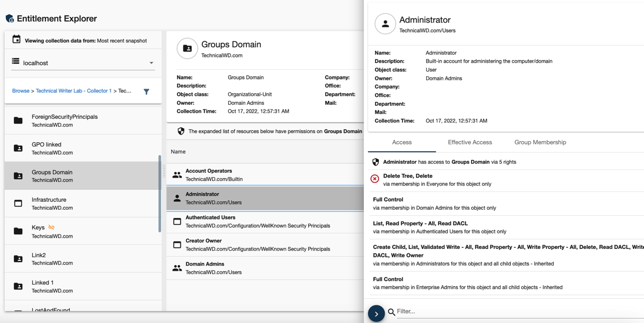Click the red denied icon by Delete Tree

(375, 179)
